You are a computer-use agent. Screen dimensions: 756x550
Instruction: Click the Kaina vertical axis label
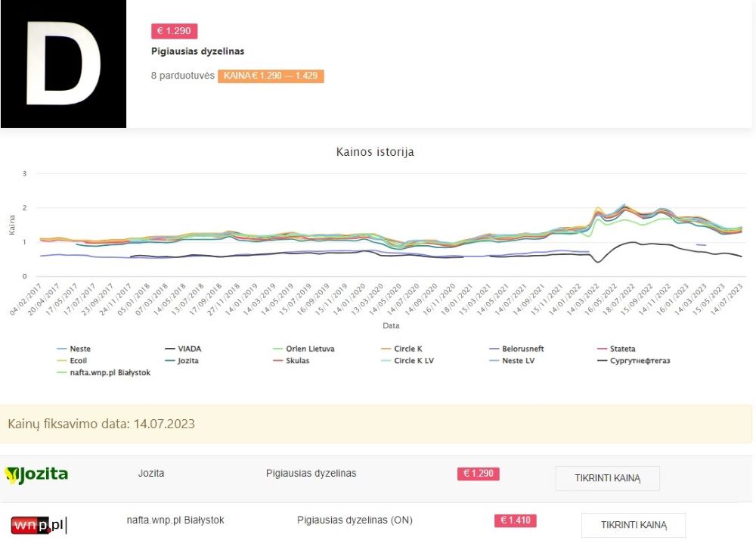point(12,225)
